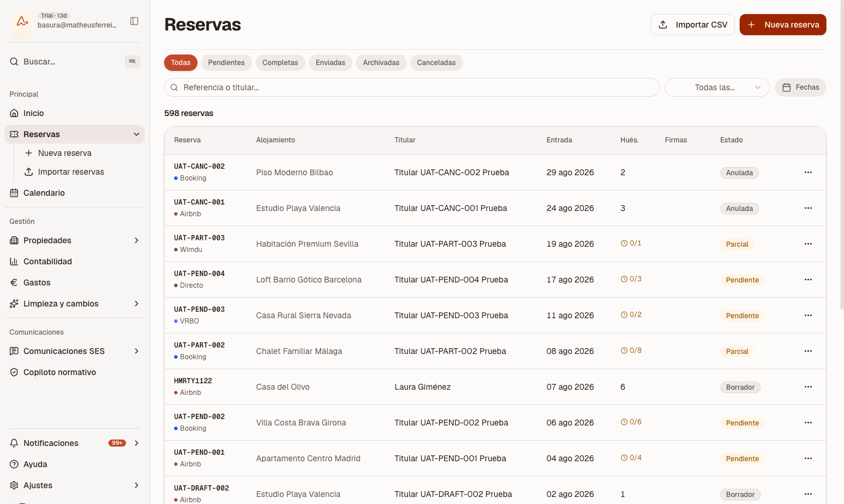Click the search magnifier icon in the sidebar
The image size is (844, 504).
(x=14, y=62)
